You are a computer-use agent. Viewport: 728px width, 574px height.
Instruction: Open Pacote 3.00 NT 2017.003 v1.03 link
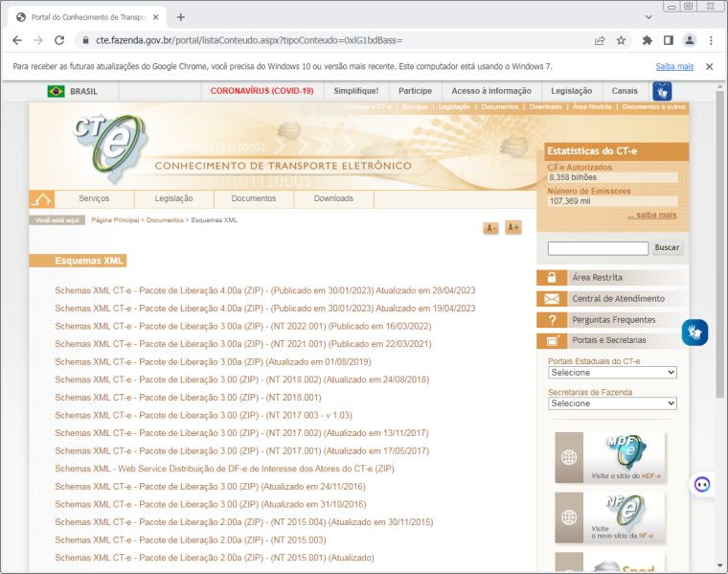[204, 416]
